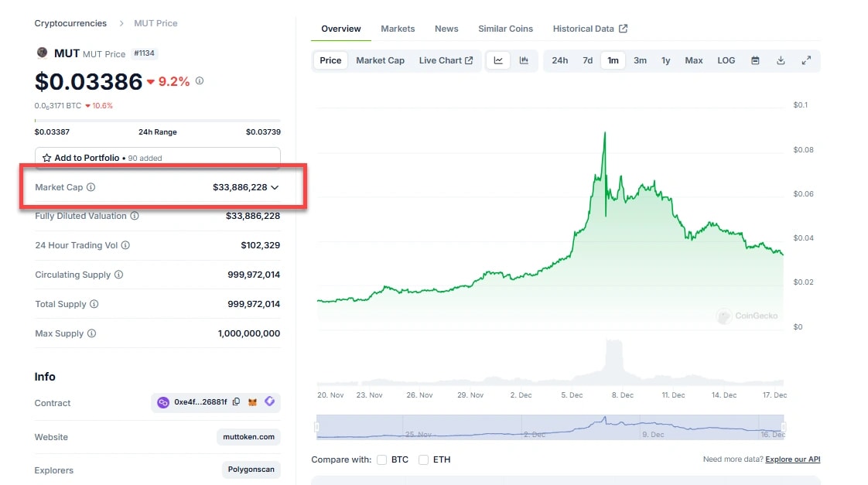Open the Markets tab
The height and width of the screenshot is (485, 868).
point(398,29)
